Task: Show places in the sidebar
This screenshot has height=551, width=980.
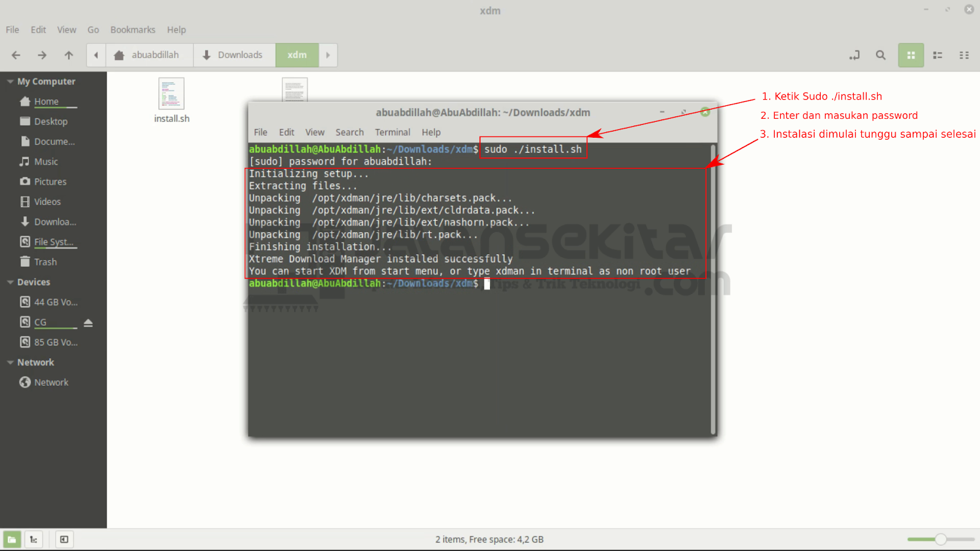Action: coord(12,539)
